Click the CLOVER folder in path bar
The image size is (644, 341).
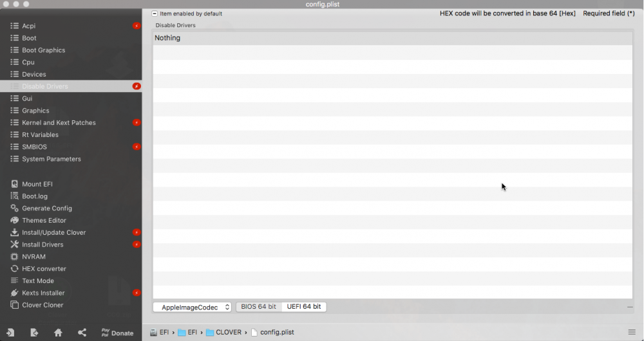[224, 333]
